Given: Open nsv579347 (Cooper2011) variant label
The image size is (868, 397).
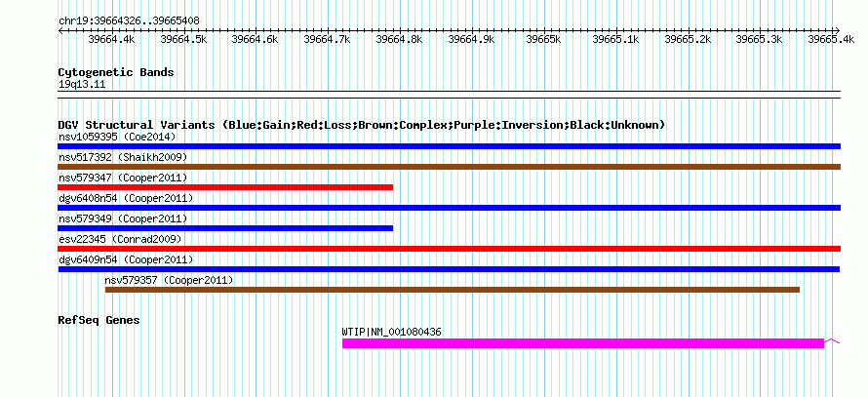Looking at the screenshot, I should (123, 178).
